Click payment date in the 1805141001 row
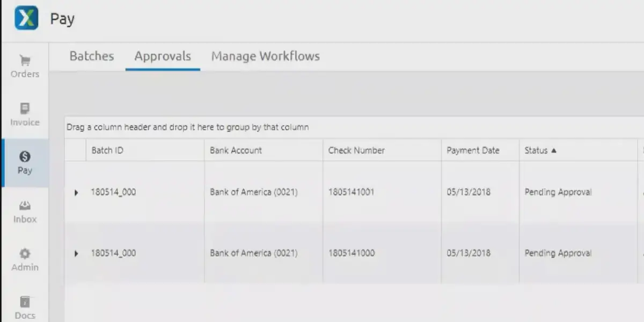 point(469,192)
